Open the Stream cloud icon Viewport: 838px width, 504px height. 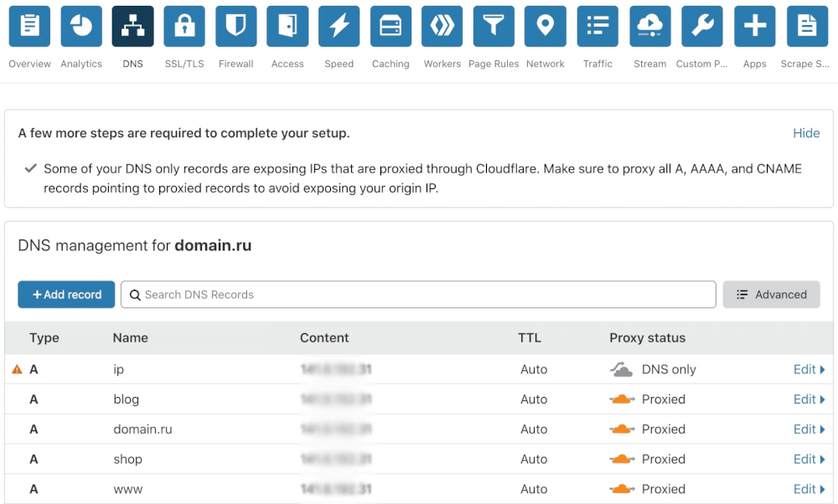[650, 27]
